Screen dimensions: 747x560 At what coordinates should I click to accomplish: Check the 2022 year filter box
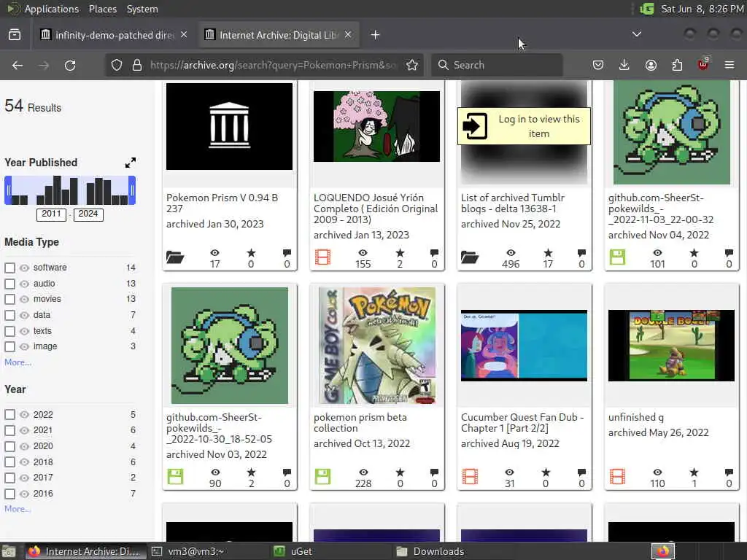(x=9, y=415)
